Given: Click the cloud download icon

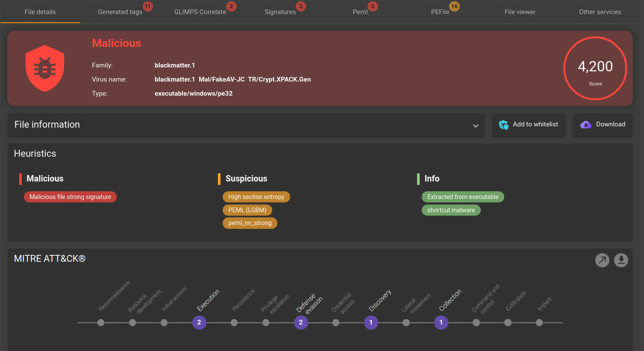Looking at the screenshot, I should (x=585, y=125).
